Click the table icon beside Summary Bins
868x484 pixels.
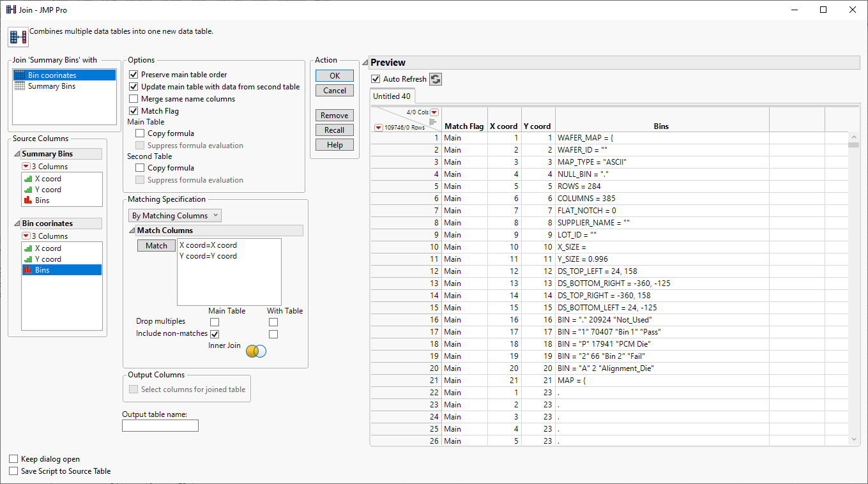click(x=20, y=86)
